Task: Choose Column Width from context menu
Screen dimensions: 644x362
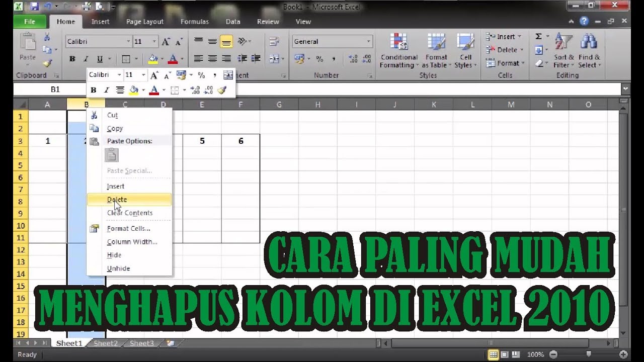Action: coord(129,242)
